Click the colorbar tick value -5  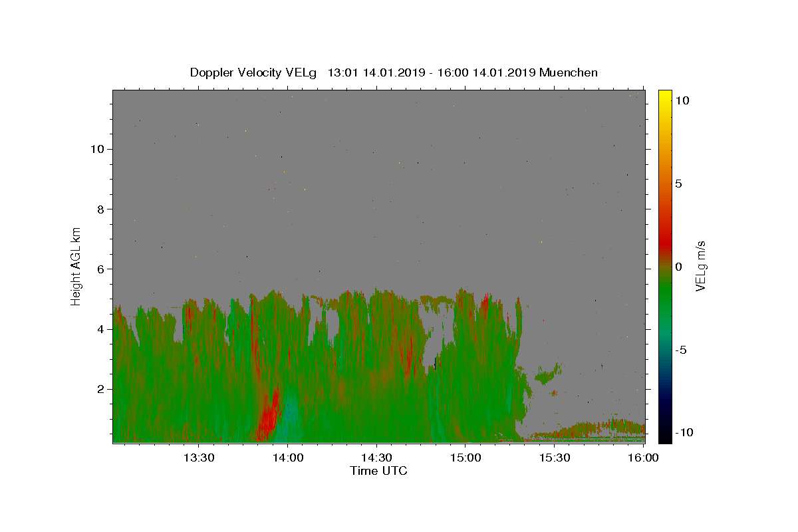click(x=680, y=350)
